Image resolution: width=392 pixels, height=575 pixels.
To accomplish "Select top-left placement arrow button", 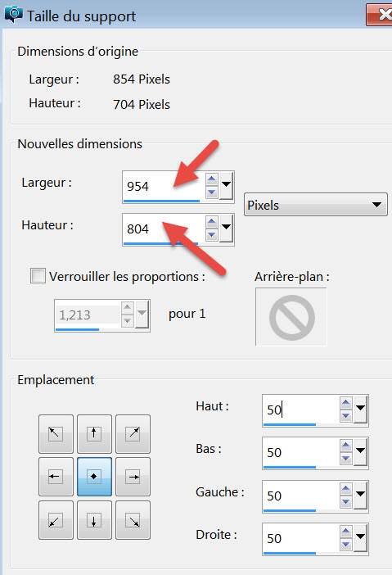I will (x=56, y=434).
